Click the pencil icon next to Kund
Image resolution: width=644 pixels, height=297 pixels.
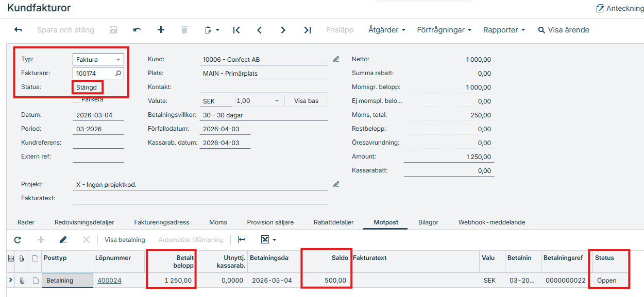[x=336, y=59]
